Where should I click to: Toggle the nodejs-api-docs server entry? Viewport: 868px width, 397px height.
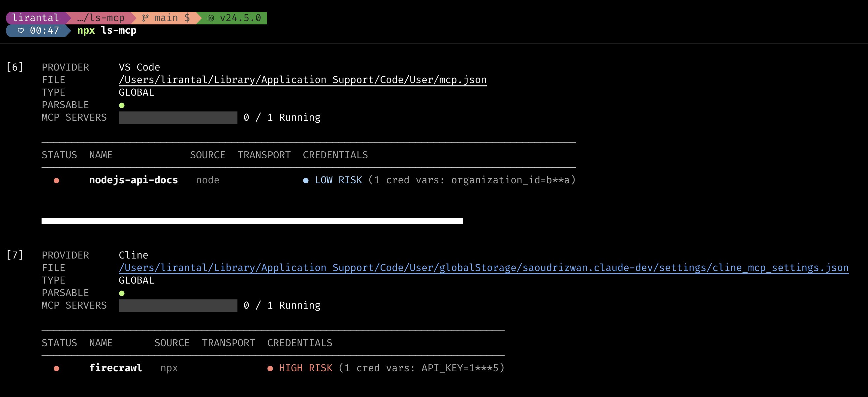click(134, 180)
